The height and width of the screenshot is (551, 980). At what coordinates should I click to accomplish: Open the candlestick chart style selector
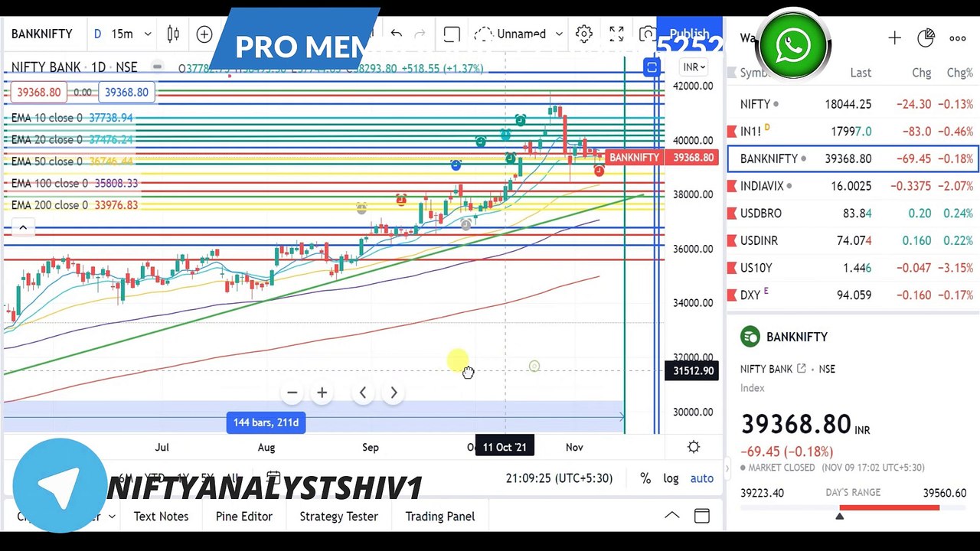point(174,34)
